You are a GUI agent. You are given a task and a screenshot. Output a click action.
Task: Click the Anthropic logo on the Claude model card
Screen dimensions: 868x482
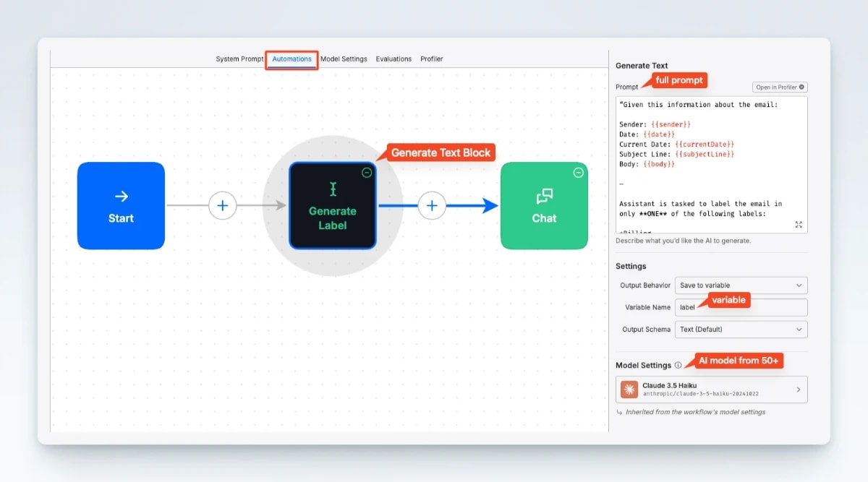tap(631, 389)
